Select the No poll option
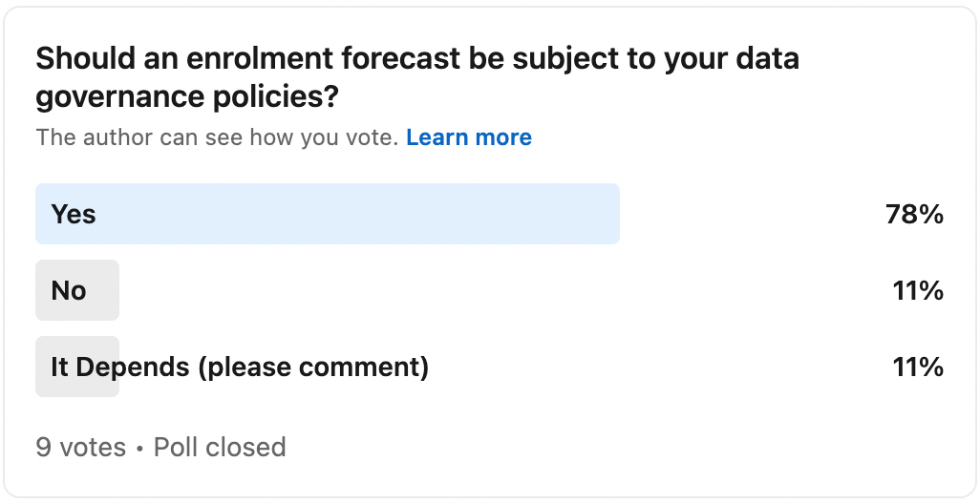 (489, 290)
